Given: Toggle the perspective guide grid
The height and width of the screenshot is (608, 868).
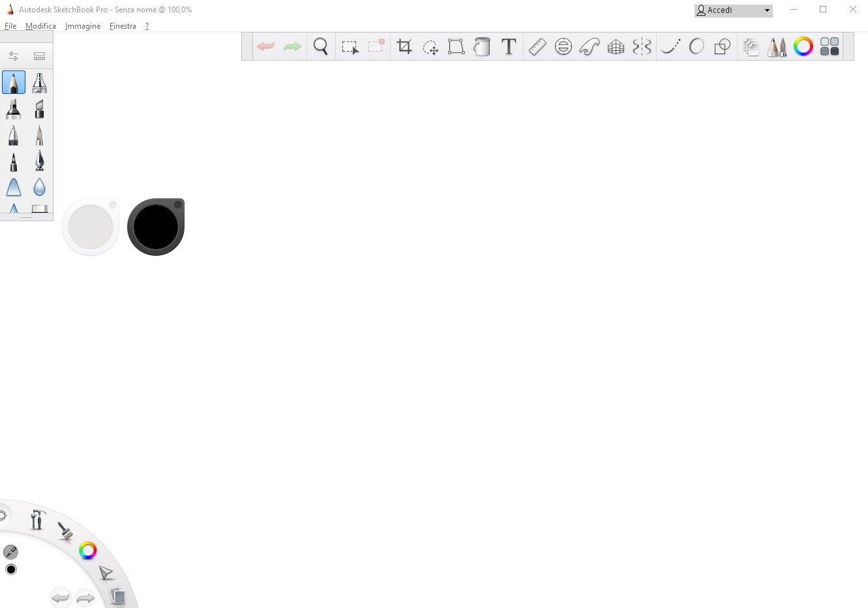Looking at the screenshot, I should click(616, 46).
